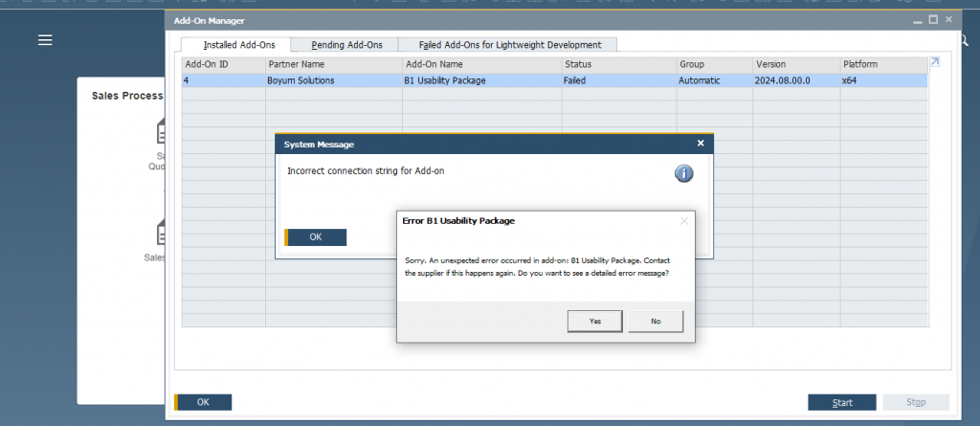Click OK in Add-On Manager window

(203, 402)
